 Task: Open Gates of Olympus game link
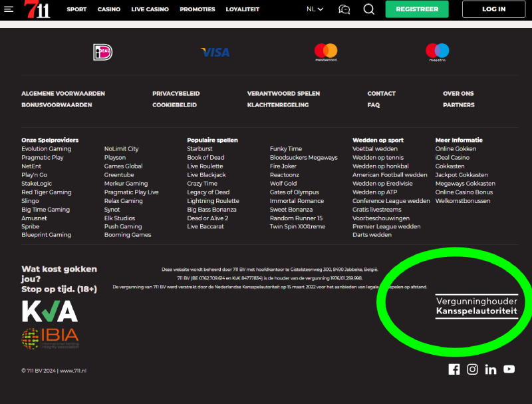(295, 192)
